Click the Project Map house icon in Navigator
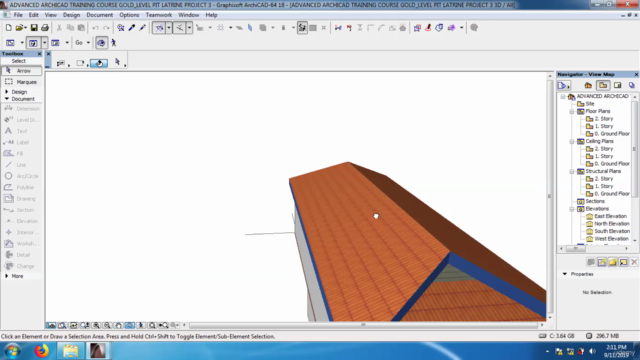The width and height of the screenshot is (640, 360). click(x=588, y=85)
